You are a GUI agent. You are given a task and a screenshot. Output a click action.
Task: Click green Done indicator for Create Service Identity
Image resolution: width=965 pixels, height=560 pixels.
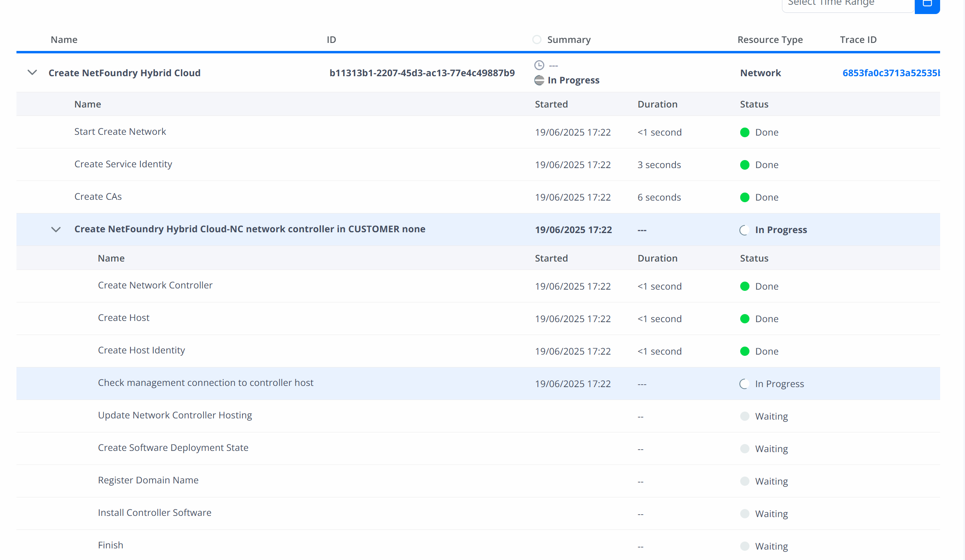click(x=745, y=165)
